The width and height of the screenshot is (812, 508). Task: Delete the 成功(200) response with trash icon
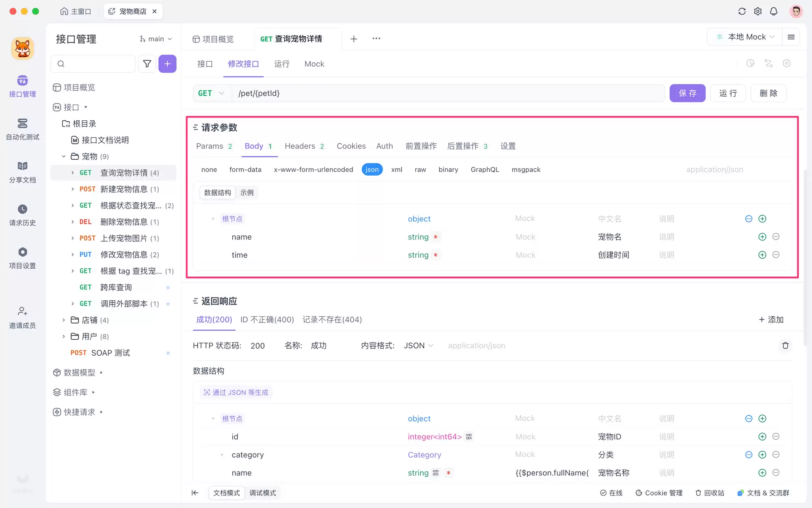785,345
